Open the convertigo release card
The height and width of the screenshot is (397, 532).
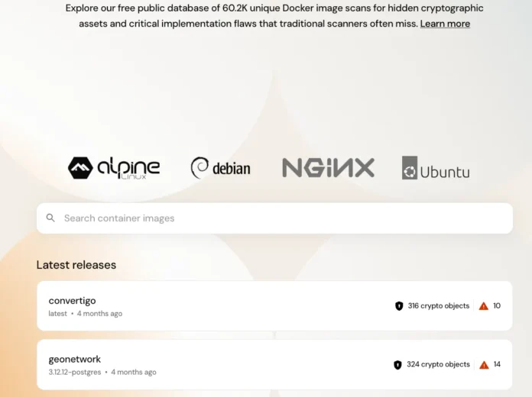coord(274,306)
